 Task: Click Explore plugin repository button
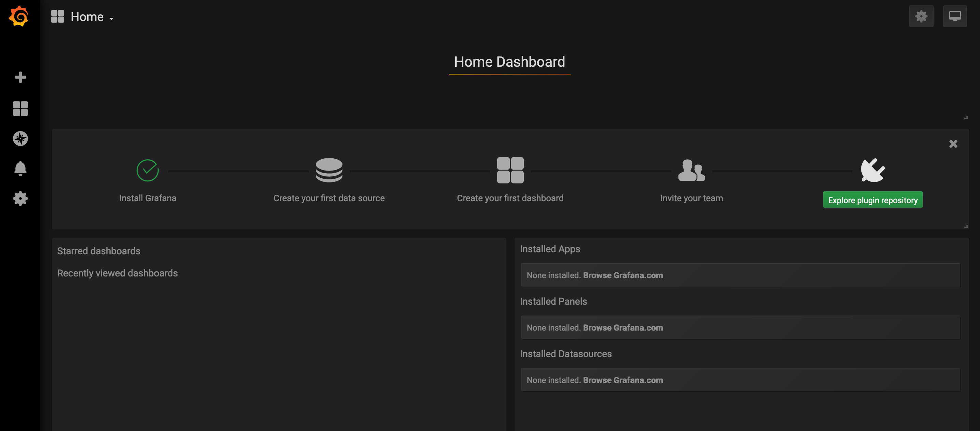coord(873,200)
